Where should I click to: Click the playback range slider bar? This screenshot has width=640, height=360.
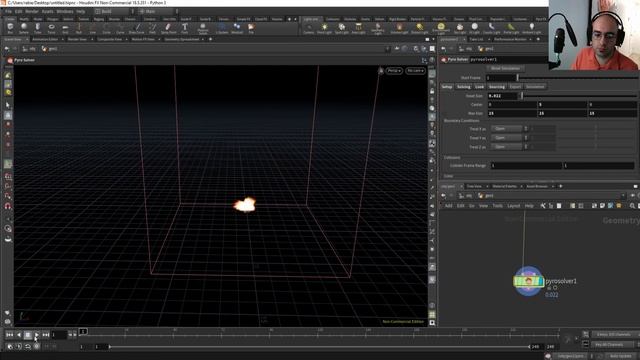click(320, 347)
